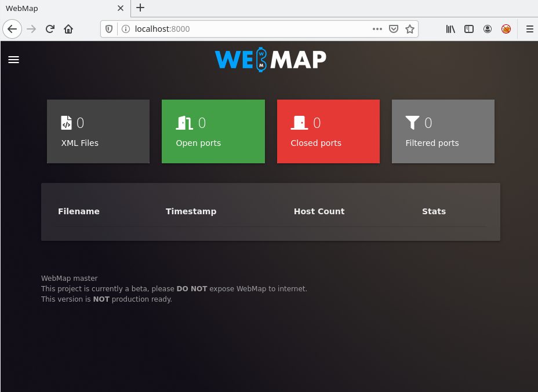Click the Closed ports red card
The image size is (538, 392).
[x=328, y=131]
